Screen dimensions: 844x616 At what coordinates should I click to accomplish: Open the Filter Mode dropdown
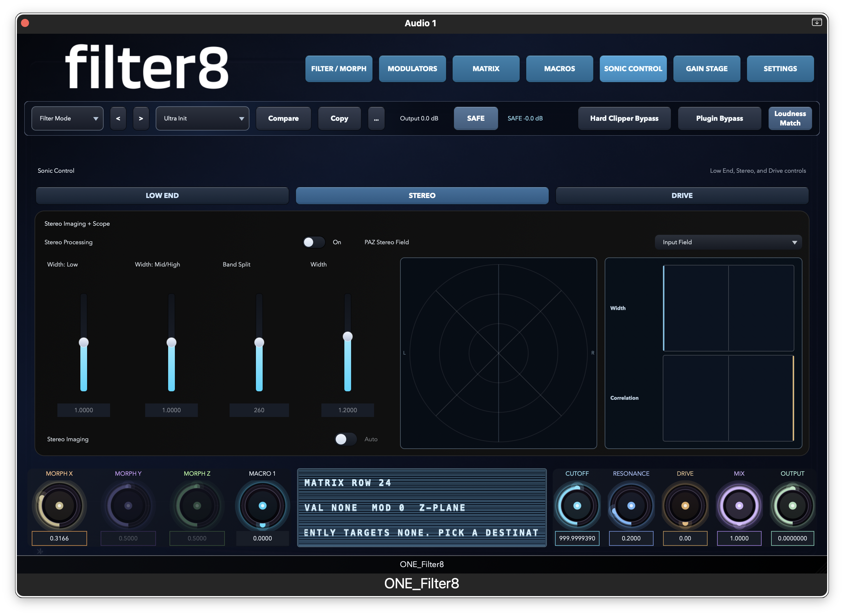click(x=67, y=118)
